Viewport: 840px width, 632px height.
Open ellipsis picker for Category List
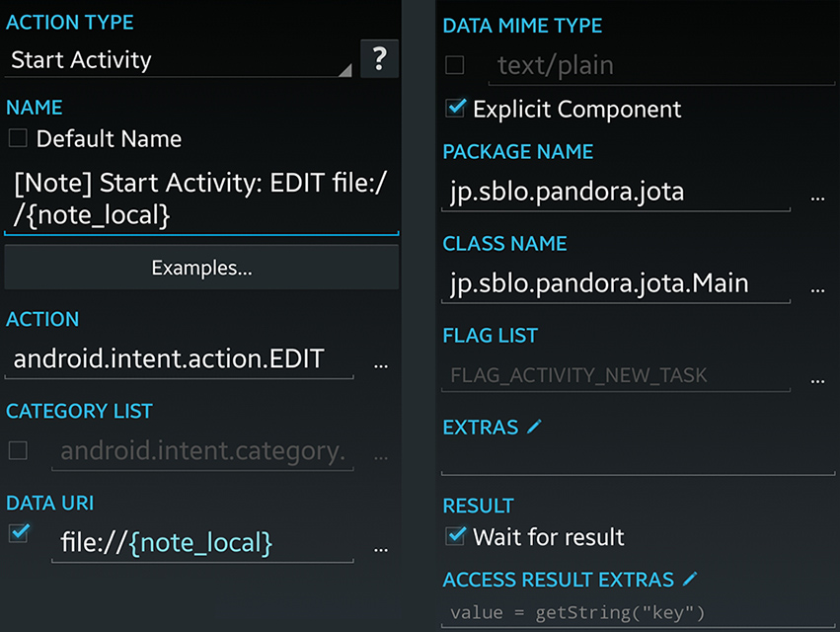381,458
